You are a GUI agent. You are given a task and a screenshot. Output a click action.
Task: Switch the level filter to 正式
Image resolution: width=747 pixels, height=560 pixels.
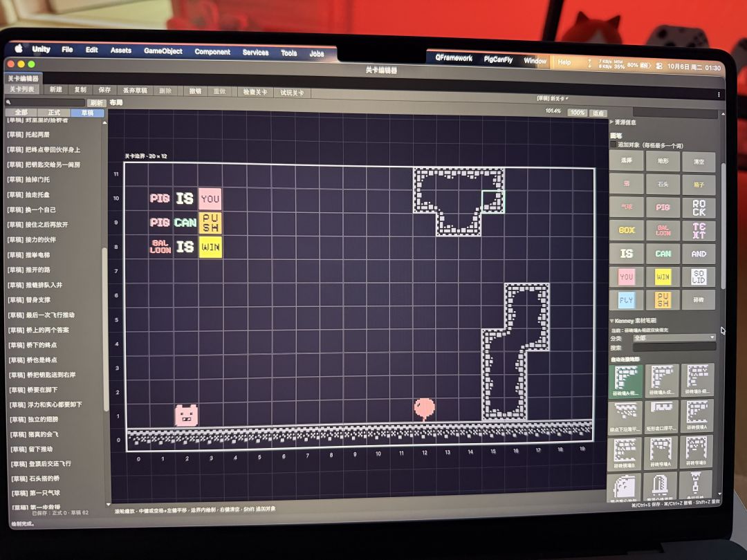click(x=54, y=113)
